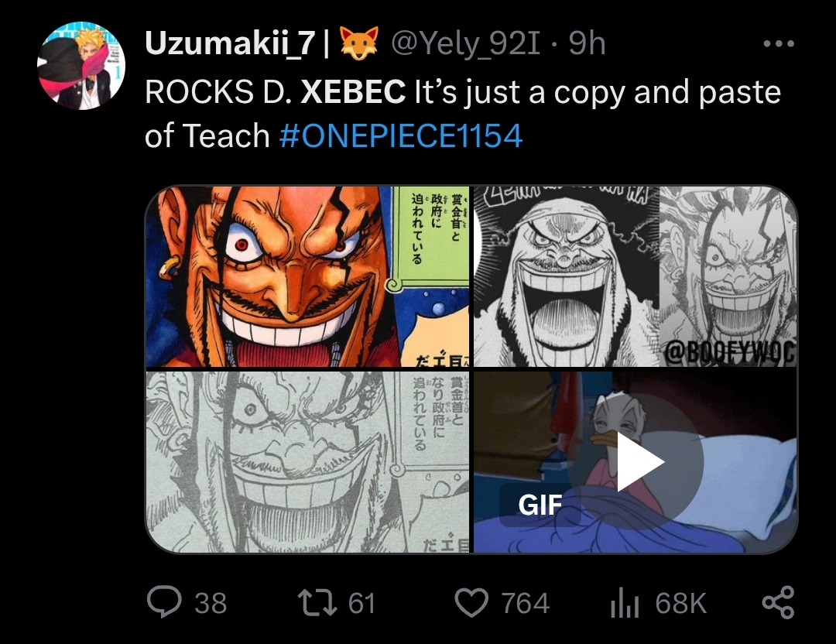Open the colored Rocks face image
The height and width of the screenshot is (644, 836).
coord(307,276)
